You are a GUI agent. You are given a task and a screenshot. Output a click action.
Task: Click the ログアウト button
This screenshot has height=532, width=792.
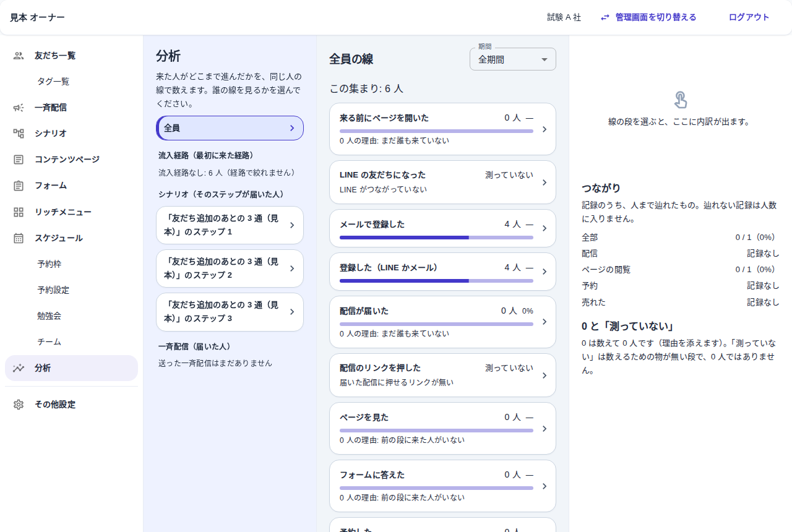click(749, 17)
